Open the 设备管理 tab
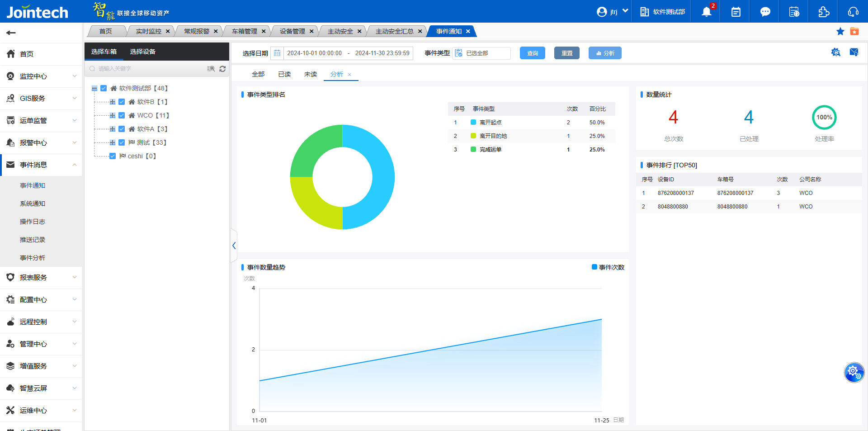Viewport: 868px width, 431px height. (292, 31)
